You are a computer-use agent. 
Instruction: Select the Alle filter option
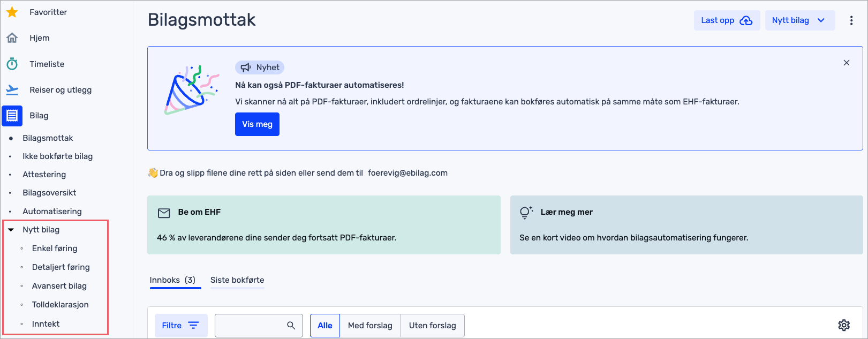pos(325,326)
